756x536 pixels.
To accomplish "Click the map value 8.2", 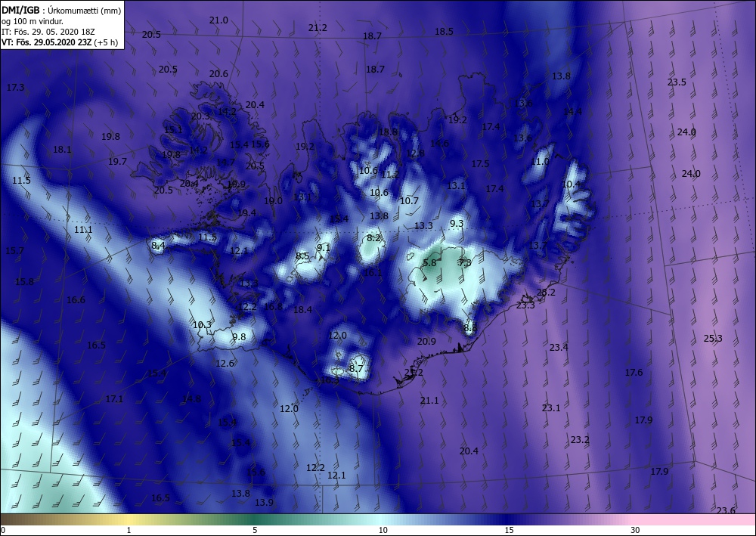I will [x=373, y=237].
